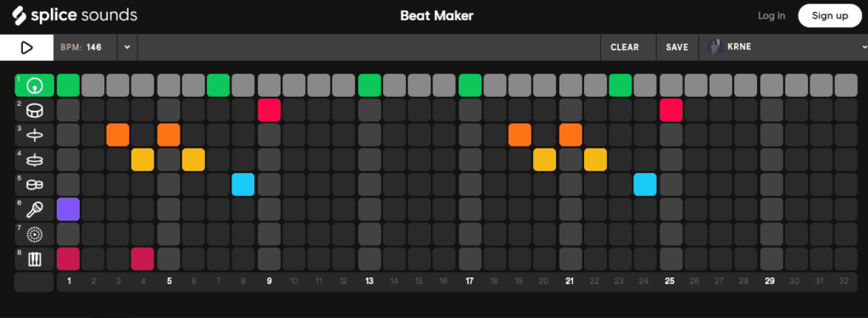Screen dimensions: 868x318
Task: Turn off open hi-hat step 6
Action: [x=194, y=160]
